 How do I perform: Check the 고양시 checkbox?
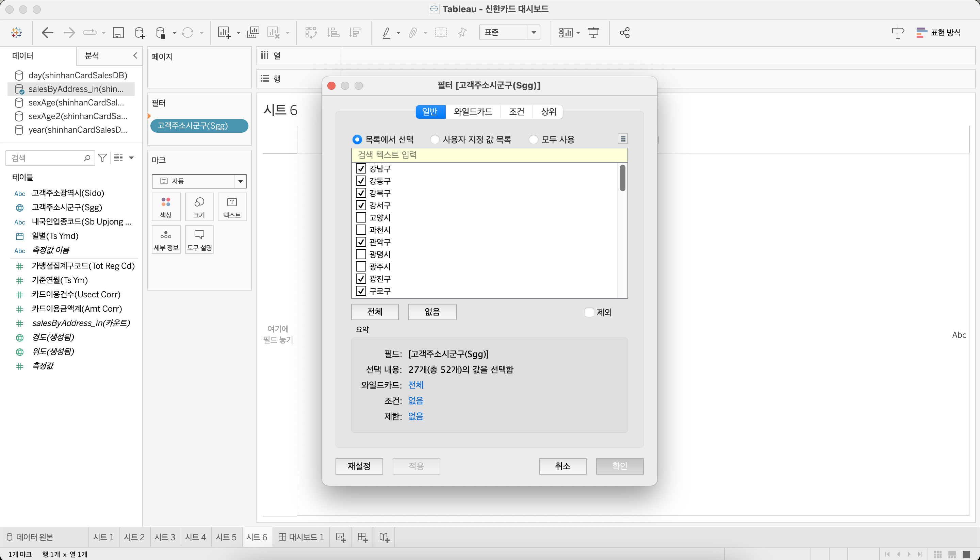coord(361,217)
